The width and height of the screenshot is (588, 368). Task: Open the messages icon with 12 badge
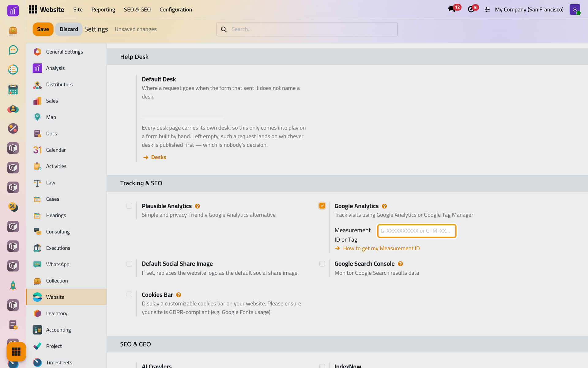452,9
